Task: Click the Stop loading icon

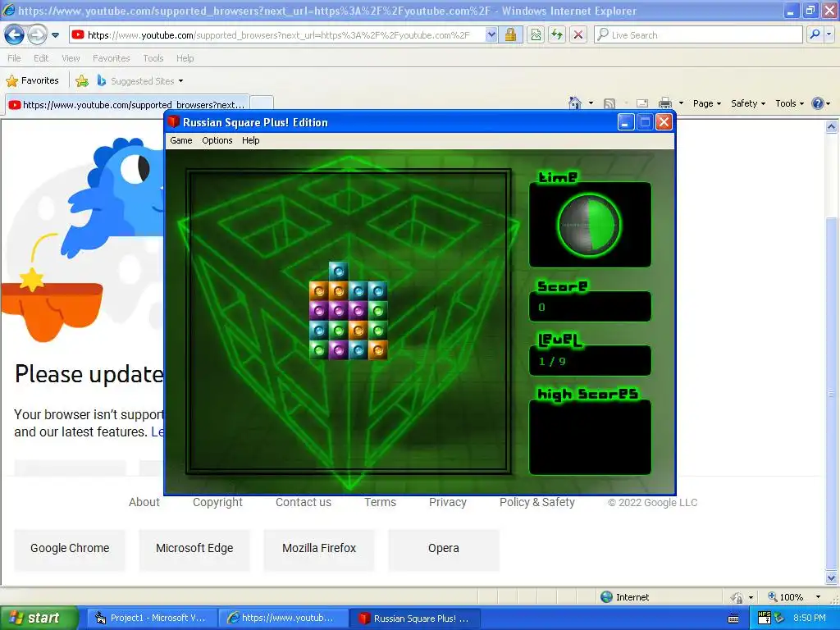Action: pyautogui.click(x=578, y=35)
